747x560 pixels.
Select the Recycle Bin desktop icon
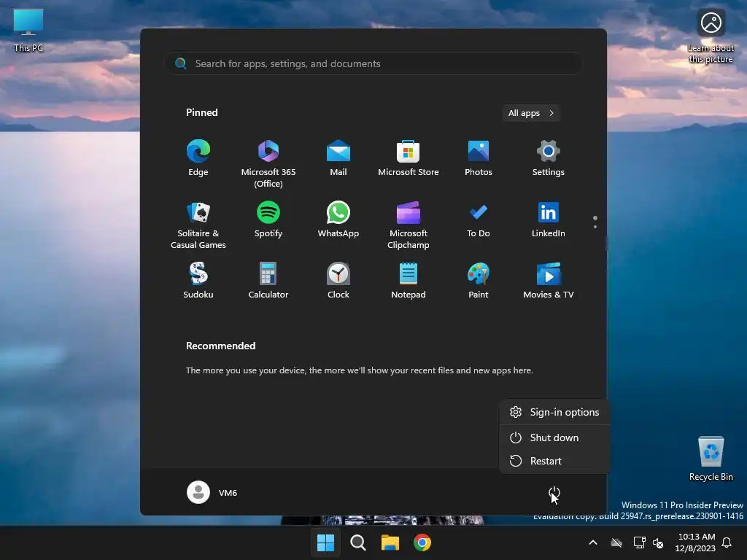(x=711, y=458)
